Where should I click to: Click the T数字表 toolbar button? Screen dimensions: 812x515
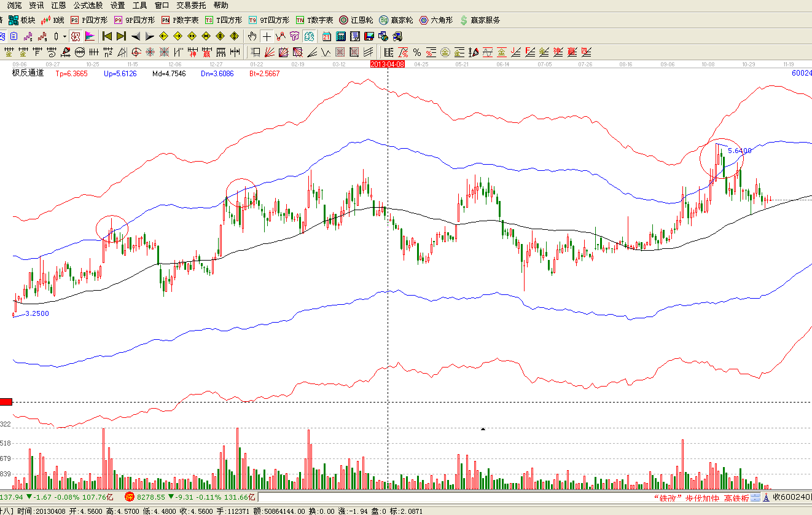[314, 20]
